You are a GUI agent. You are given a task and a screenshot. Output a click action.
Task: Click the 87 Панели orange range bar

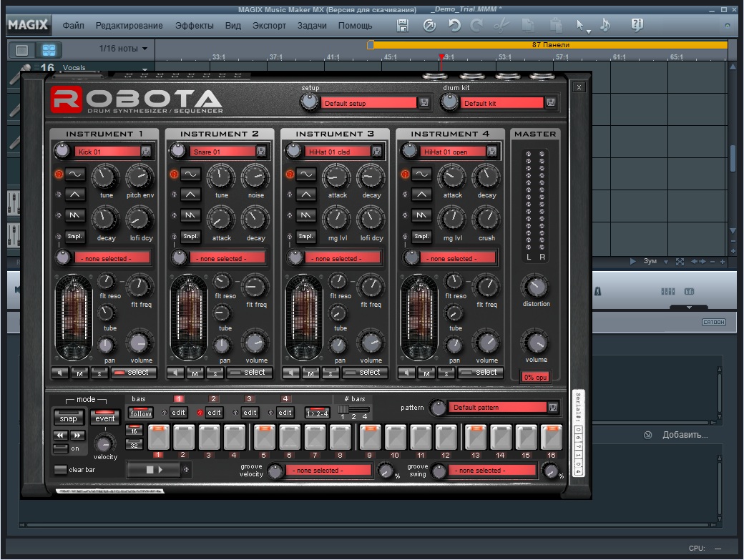(x=550, y=45)
